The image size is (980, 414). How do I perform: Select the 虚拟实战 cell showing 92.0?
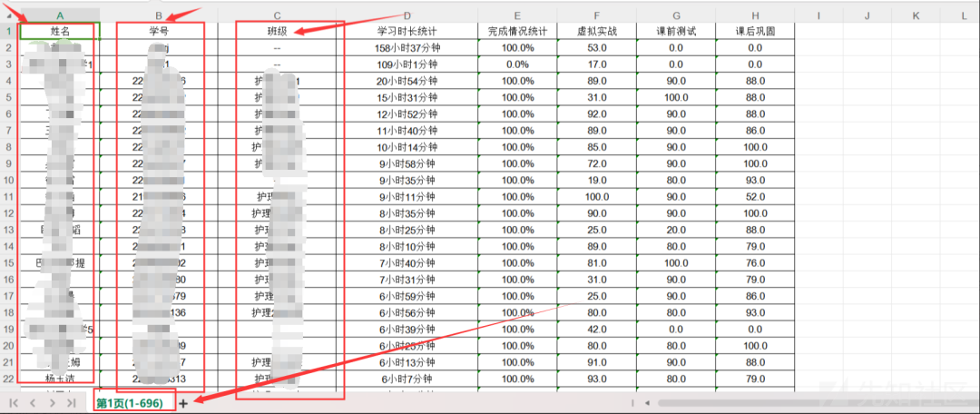(597, 113)
